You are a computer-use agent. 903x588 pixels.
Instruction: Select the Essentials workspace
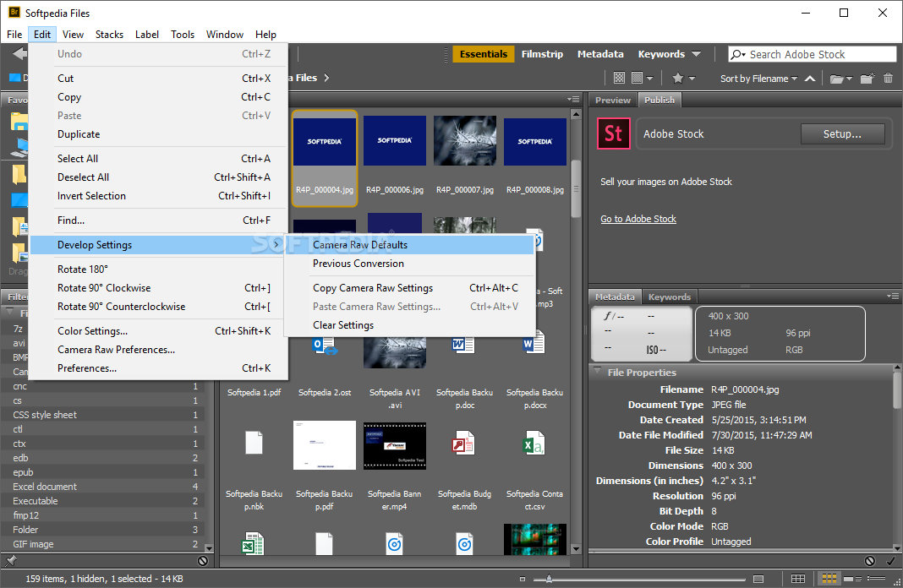(483, 53)
